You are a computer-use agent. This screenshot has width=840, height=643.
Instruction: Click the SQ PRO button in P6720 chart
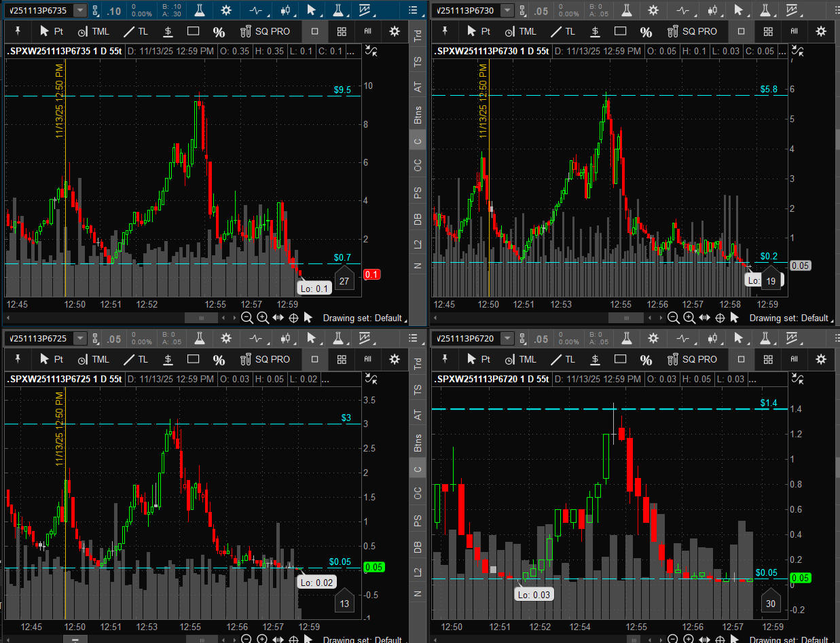coord(691,359)
